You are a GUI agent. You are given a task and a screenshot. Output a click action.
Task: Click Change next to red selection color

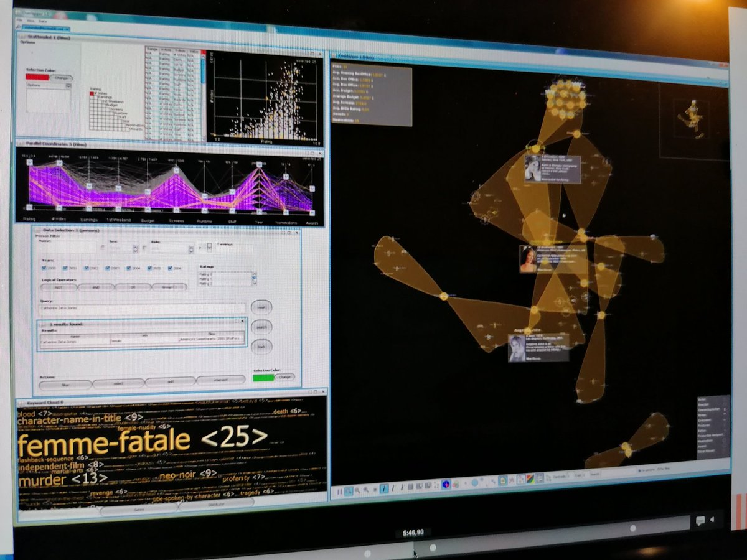(62, 78)
